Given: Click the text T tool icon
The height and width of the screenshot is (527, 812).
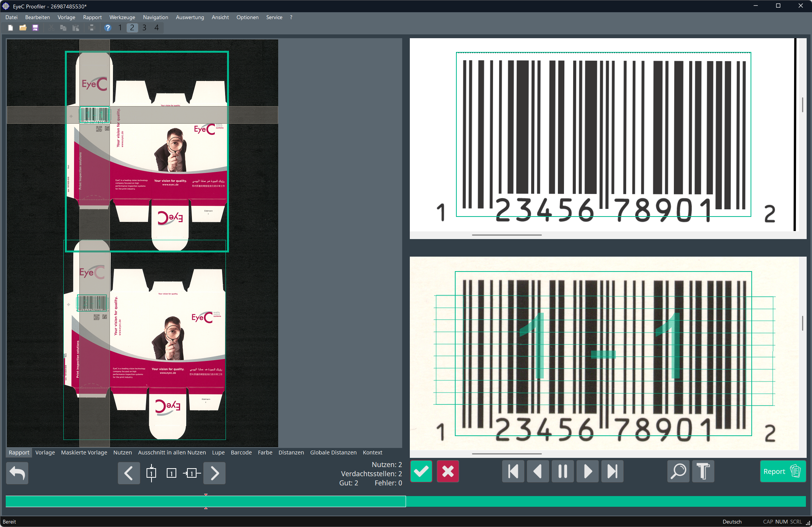Looking at the screenshot, I should click(703, 472).
